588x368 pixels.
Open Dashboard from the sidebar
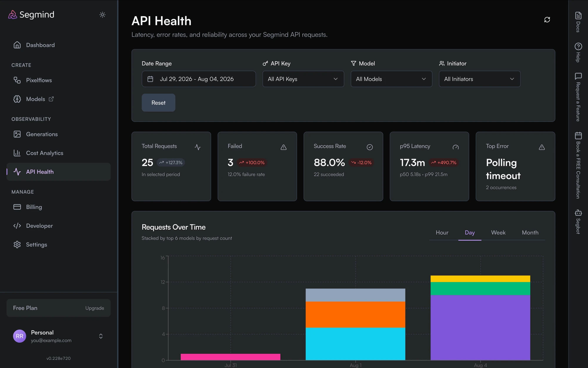coord(59,45)
